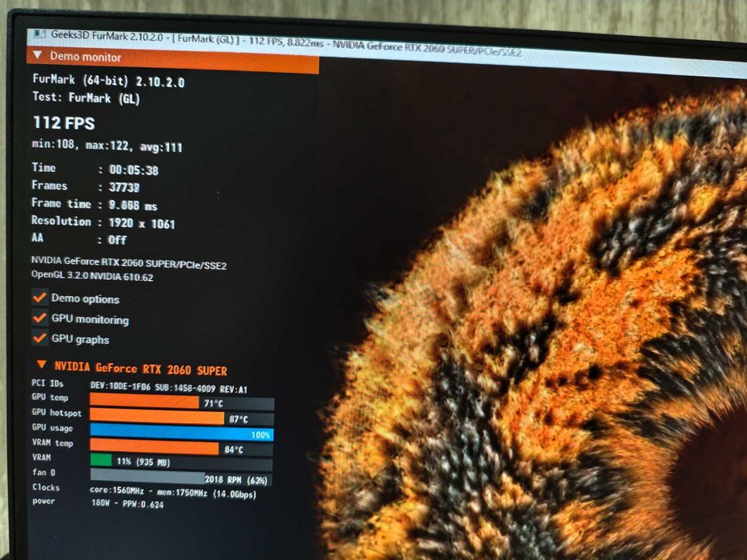This screenshot has height=560, width=747.
Task: Collapse the NVIDIA GeForce RTX 2060 SUPER section
Action: [x=42, y=365]
